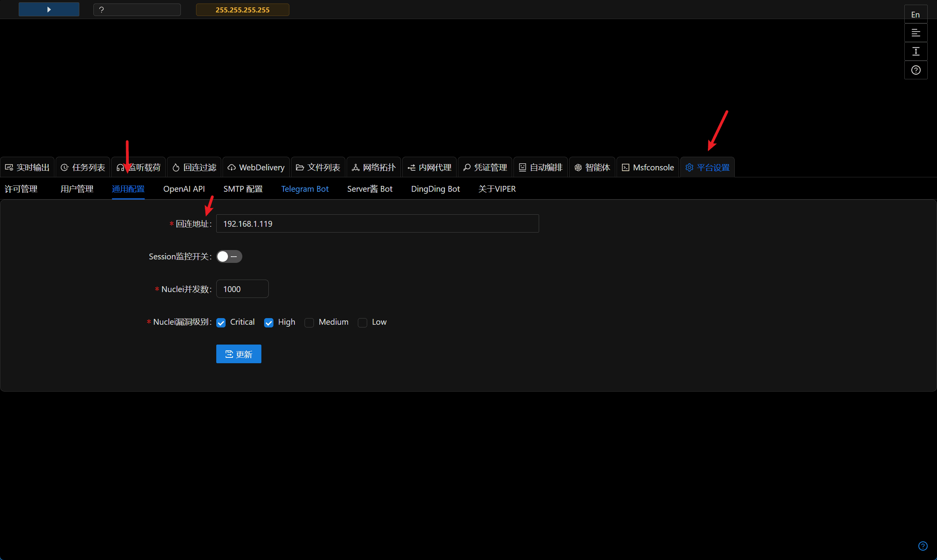
Task: Open the Msfconsole tab
Action: click(x=648, y=167)
